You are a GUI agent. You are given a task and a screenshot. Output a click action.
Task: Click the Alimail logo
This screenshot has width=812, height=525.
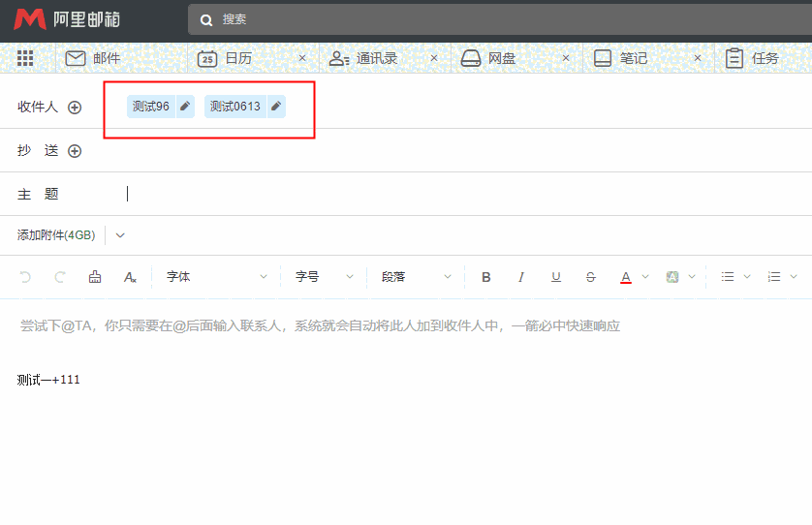(x=67, y=19)
